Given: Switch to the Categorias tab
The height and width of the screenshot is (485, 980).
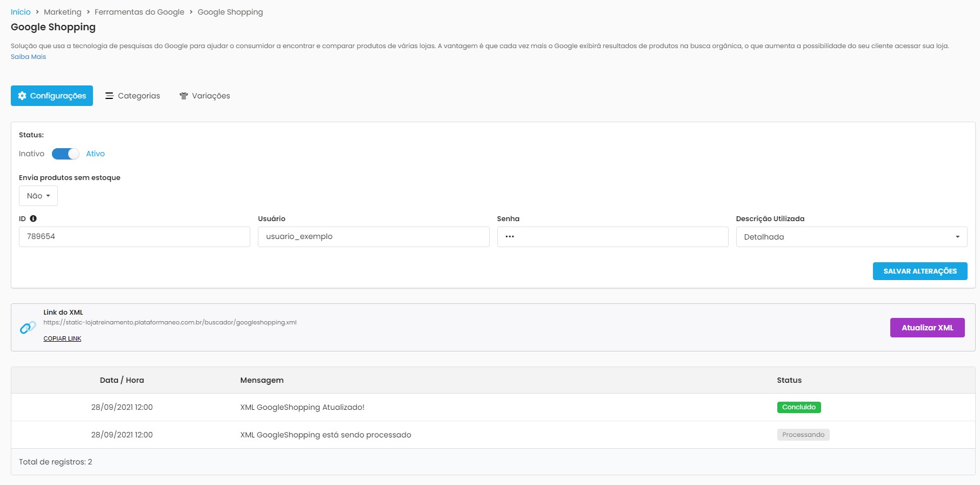Looking at the screenshot, I should point(132,96).
